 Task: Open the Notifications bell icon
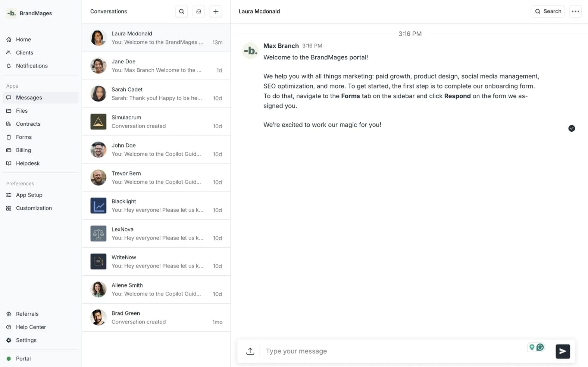click(9, 66)
